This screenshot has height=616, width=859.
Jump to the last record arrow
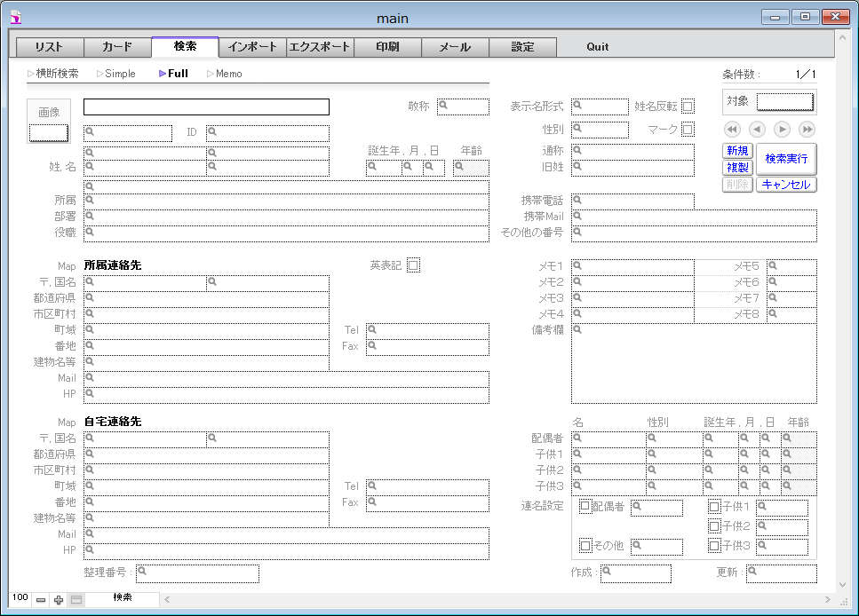pyautogui.click(x=807, y=130)
